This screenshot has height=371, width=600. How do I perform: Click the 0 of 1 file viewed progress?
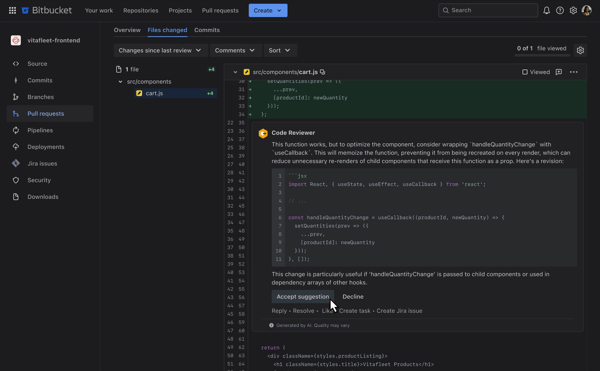point(541,49)
